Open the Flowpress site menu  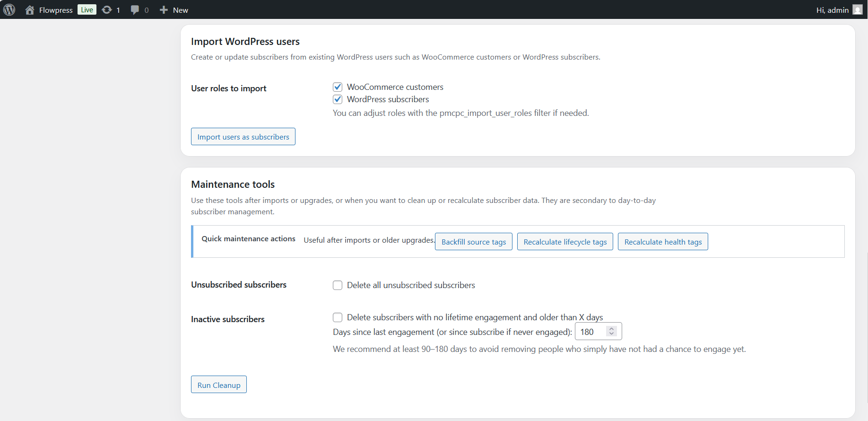pyautogui.click(x=49, y=10)
